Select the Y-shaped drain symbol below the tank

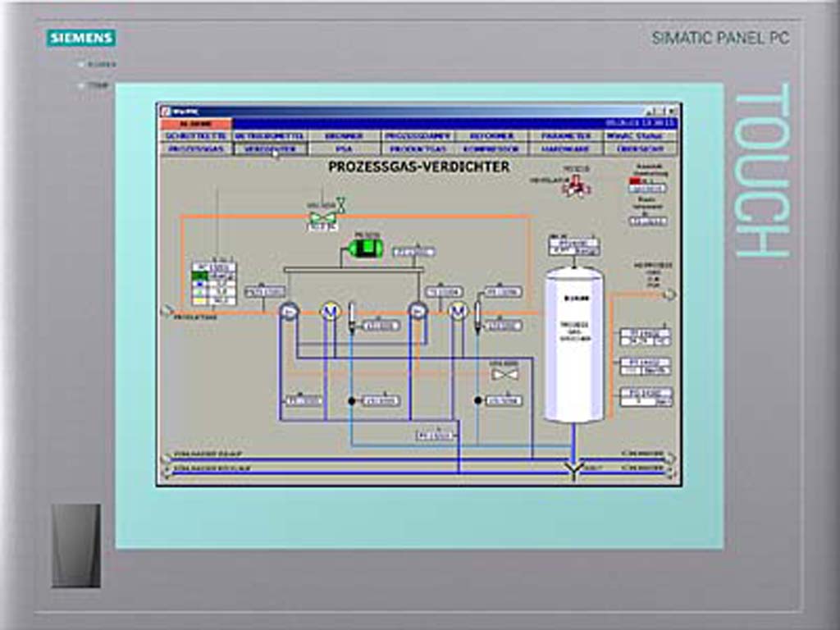pos(573,472)
